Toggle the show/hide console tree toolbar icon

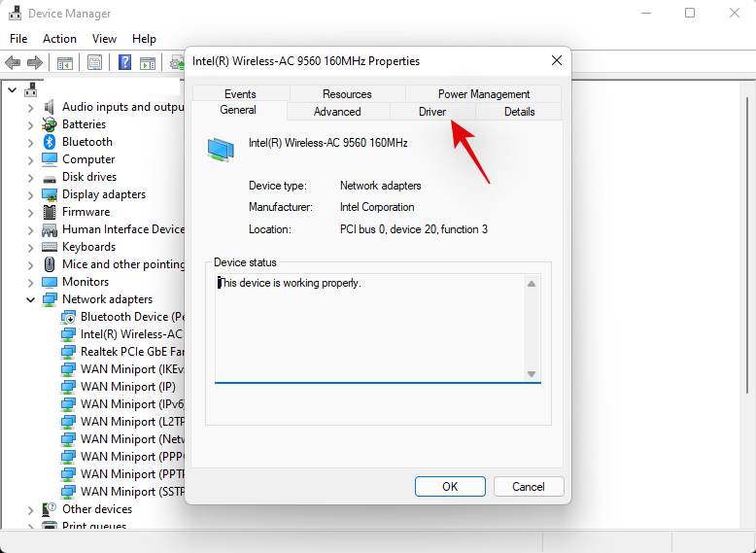click(x=64, y=62)
